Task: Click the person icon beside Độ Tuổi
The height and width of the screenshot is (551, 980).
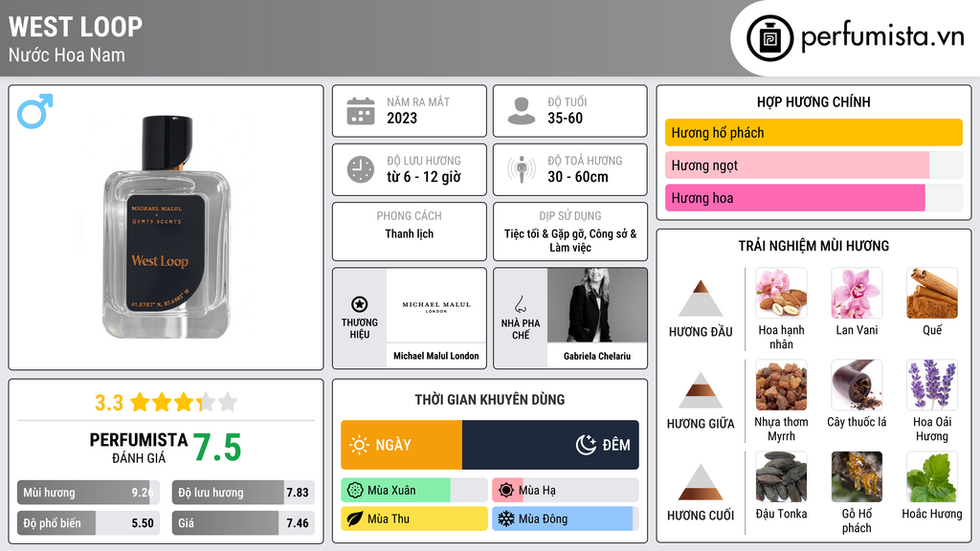Action: coord(522,111)
